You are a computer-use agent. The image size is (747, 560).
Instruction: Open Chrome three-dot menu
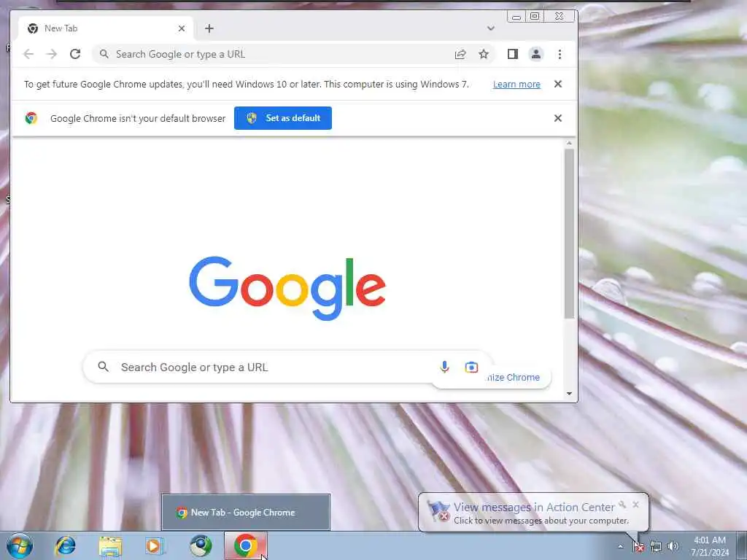click(x=560, y=54)
